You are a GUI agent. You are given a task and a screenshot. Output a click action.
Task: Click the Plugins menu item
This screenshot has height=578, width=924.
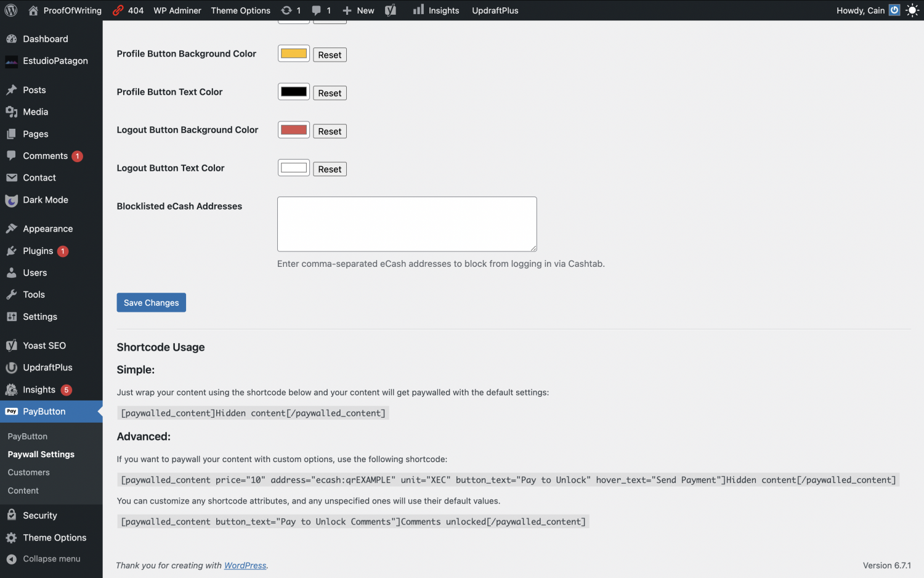[x=38, y=251]
